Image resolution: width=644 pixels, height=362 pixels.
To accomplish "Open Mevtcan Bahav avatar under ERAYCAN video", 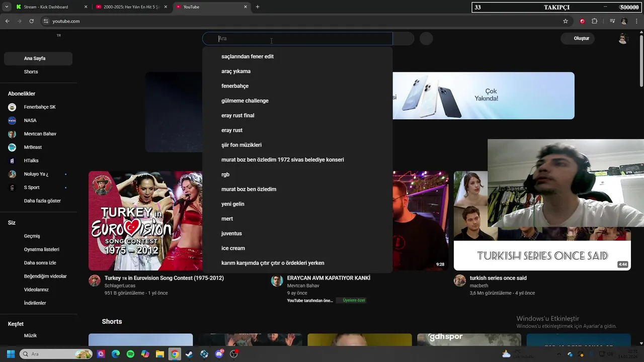I will pyautogui.click(x=277, y=281).
